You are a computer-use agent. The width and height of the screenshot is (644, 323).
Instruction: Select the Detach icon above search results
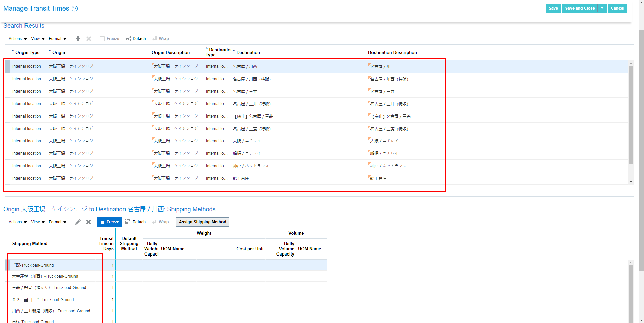(136, 38)
